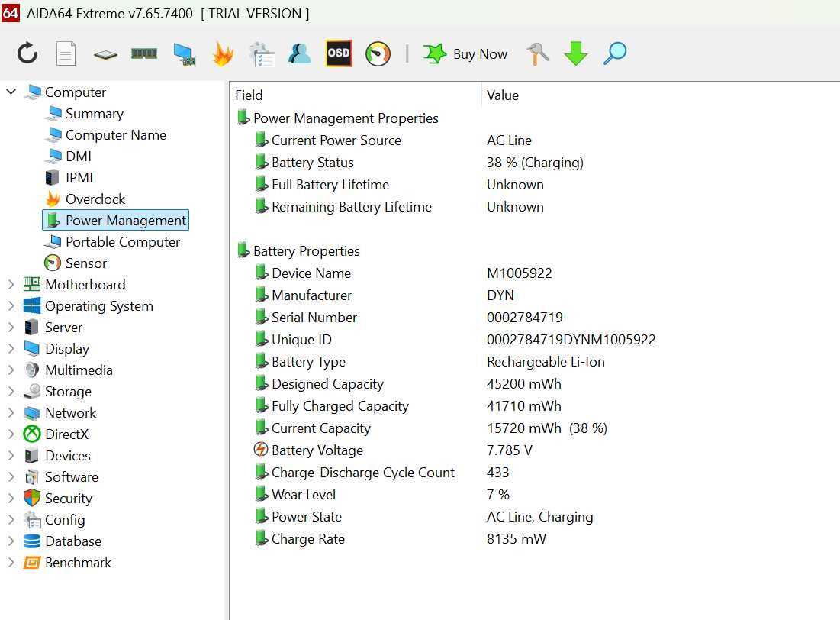Click the Software tree icon
The height and width of the screenshot is (620, 840).
pos(31,477)
